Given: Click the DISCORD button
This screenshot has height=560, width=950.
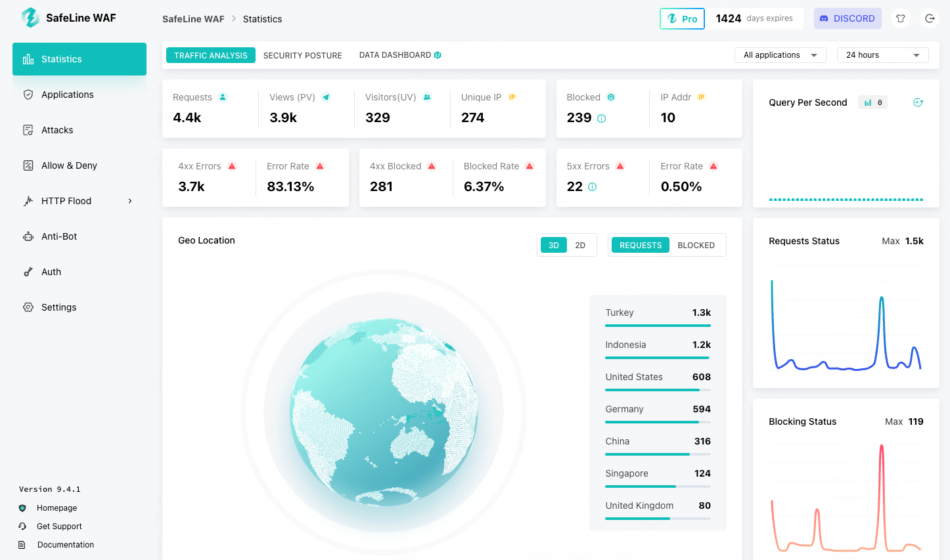Looking at the screenshot, I should click(848, 18).
